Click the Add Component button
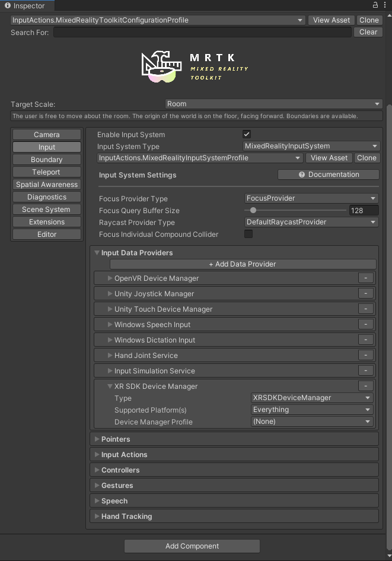Screen dimensions: 392x561 192,546
